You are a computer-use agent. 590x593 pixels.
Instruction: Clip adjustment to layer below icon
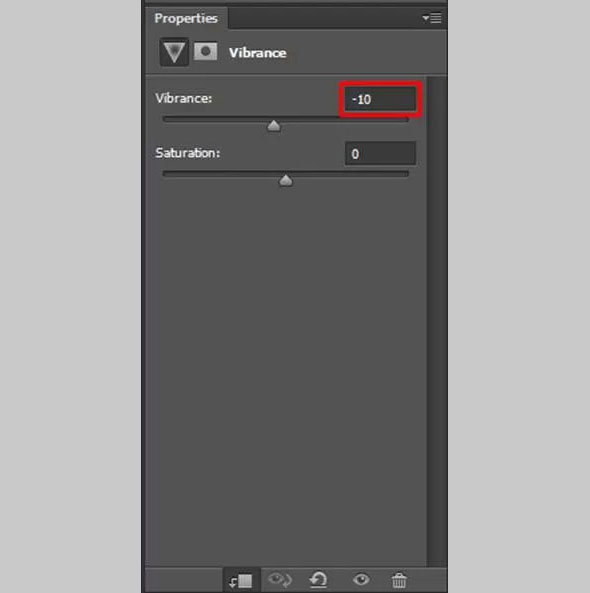click(241, 581)
